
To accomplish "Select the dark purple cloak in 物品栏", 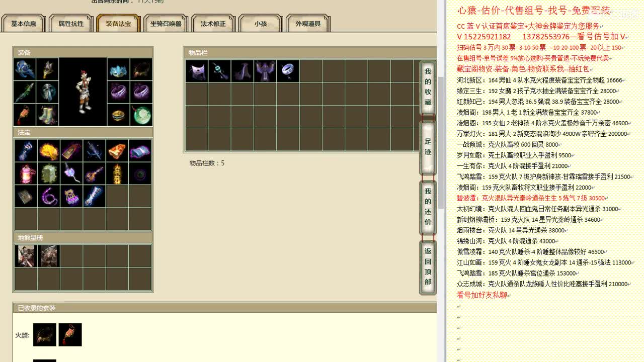I will pos(243,71).
